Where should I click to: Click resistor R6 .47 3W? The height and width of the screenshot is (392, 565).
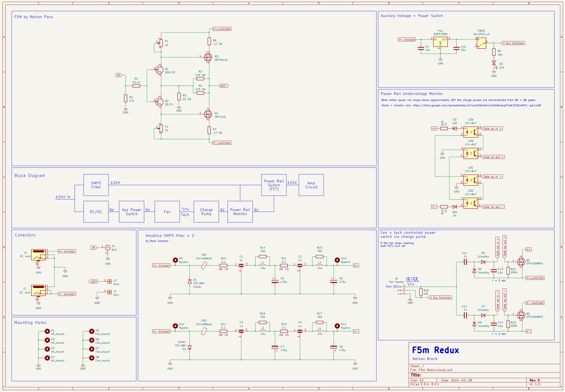pyautogui.click(x=209, y=41)
